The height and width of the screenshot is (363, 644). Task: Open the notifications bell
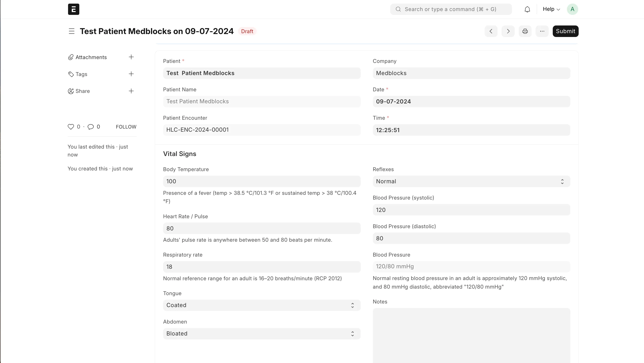tap(527, 9)
